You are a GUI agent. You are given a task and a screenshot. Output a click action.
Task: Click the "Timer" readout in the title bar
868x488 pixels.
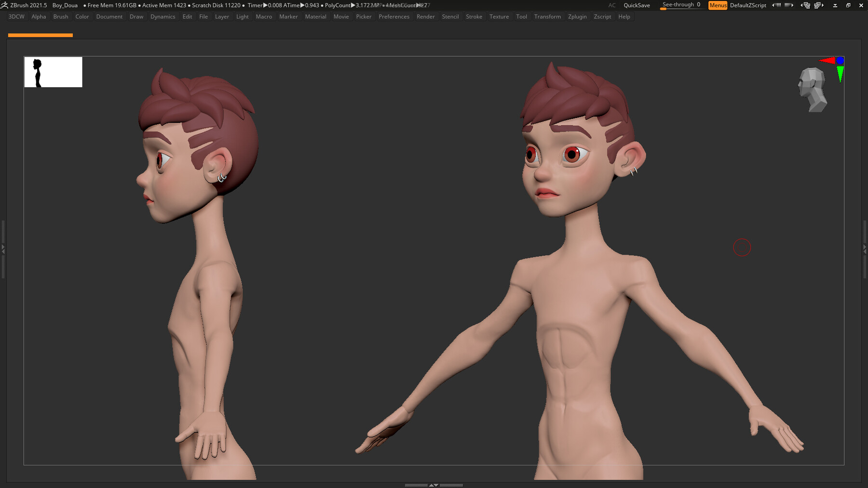coord(264,5)
